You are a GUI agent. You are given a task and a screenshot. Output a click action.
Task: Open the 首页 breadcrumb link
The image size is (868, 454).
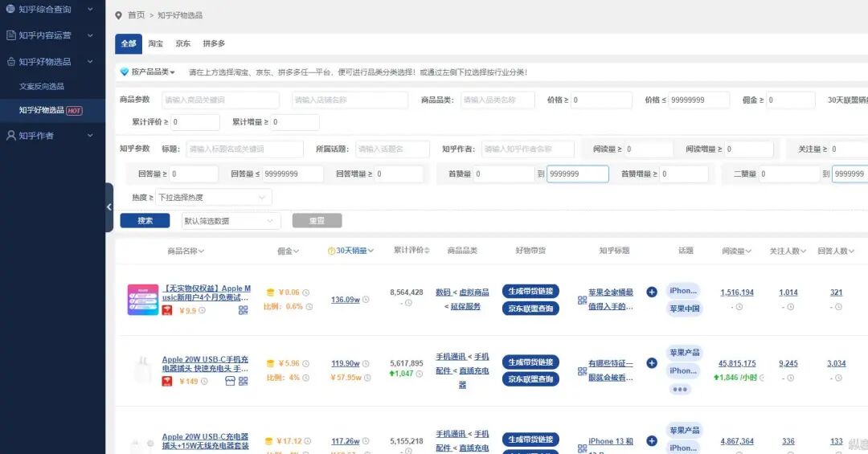pos(136,15)
